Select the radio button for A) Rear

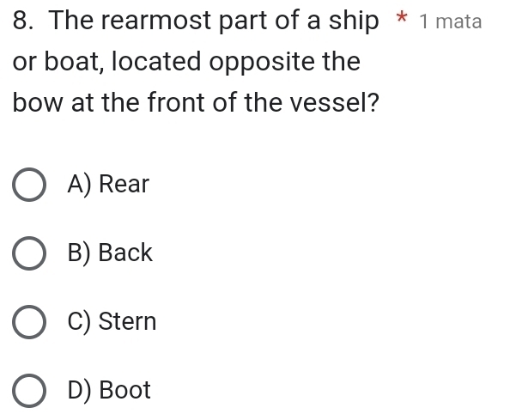pos(31,185)
